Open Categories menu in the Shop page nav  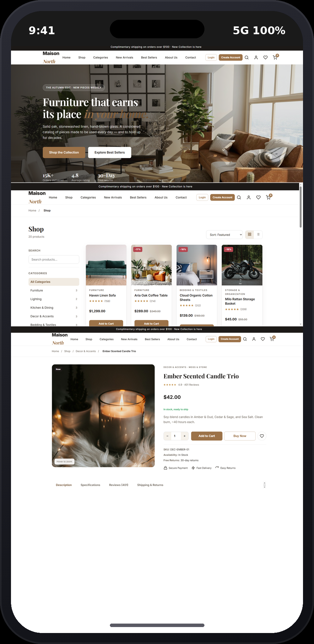coord(88,198)
